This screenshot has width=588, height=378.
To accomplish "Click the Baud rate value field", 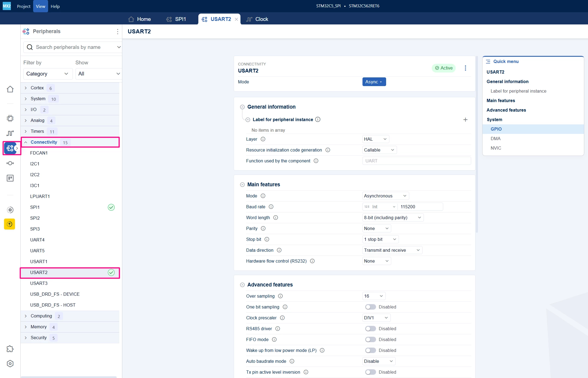I will click(x=420, y=207).
